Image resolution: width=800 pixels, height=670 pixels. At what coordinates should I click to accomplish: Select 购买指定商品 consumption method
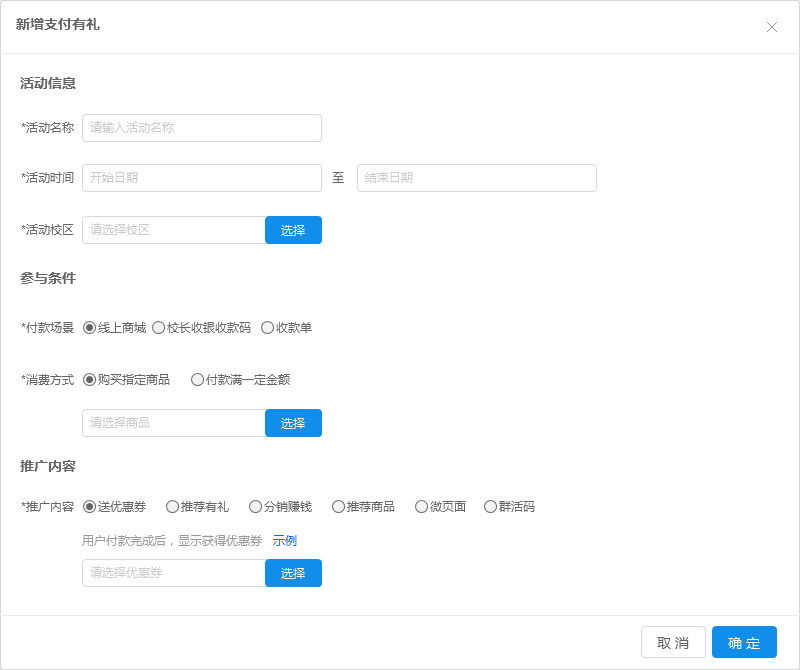coord(90,380)
